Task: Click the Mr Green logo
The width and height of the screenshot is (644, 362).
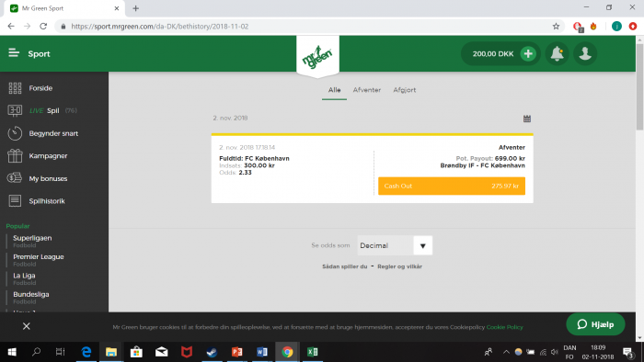Action: [x=317, y=57]
